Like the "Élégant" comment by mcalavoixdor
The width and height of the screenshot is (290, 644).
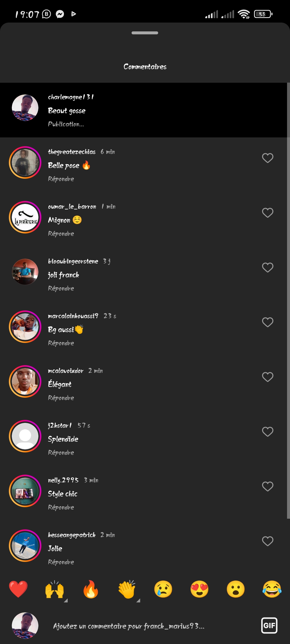(x=267, y=377)
